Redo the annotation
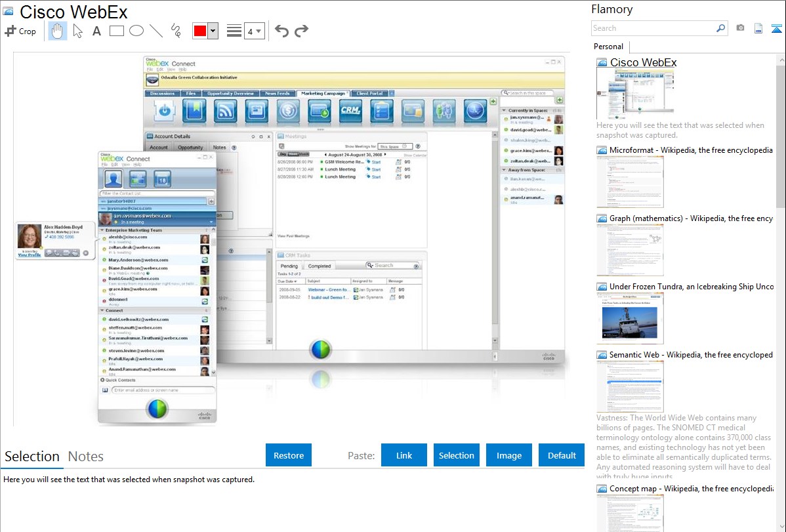Viewport: 786px width, 532px height. pyautogui.click(x=301, y=31)
